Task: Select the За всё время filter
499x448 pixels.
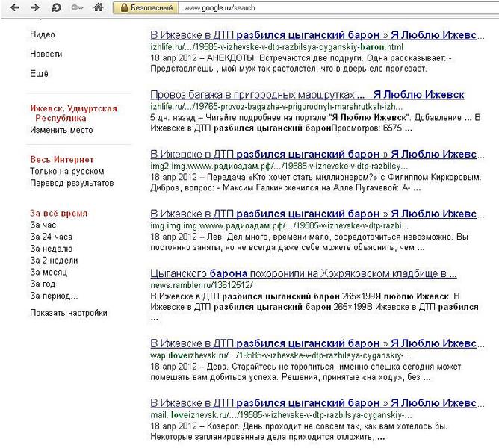Action: [x=59, y=214]
